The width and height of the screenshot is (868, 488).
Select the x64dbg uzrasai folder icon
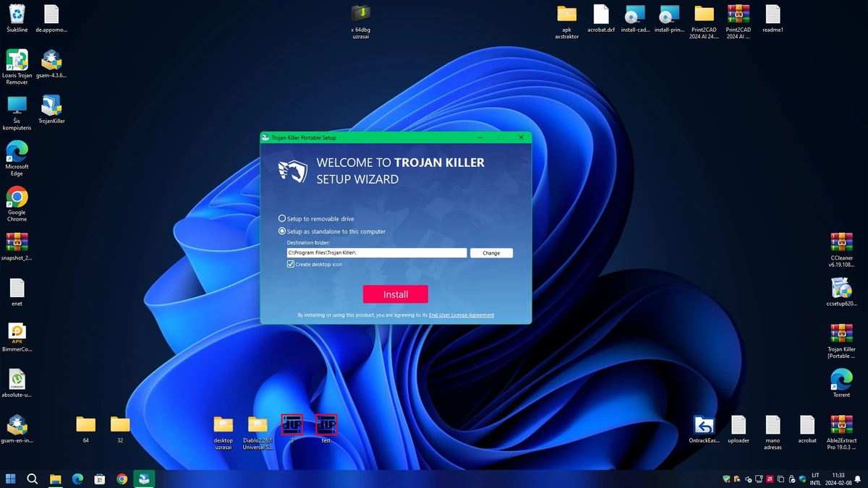[361, 22]
